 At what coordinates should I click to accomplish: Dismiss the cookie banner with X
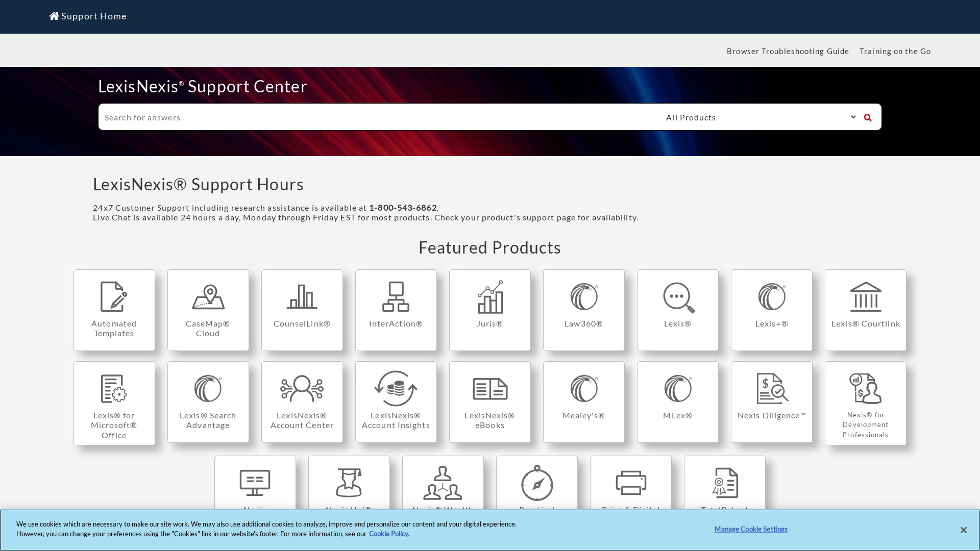coord(963,530)
